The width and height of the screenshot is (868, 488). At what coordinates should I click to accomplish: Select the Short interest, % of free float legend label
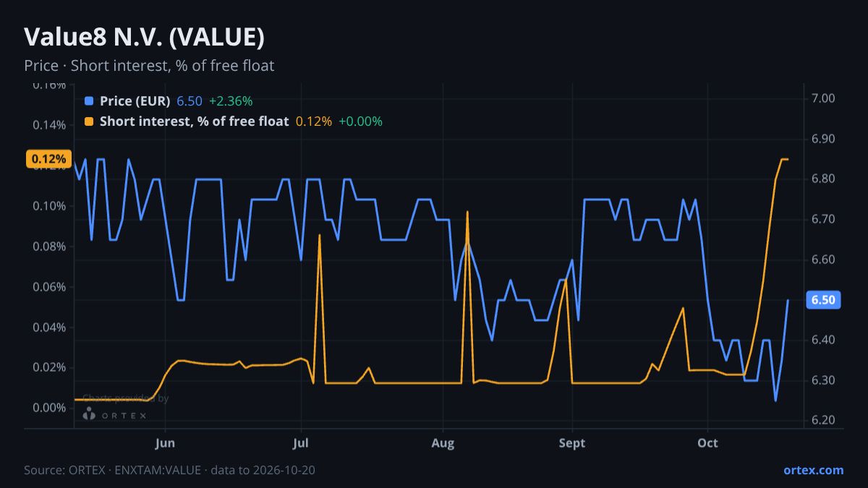pos(195,121)
